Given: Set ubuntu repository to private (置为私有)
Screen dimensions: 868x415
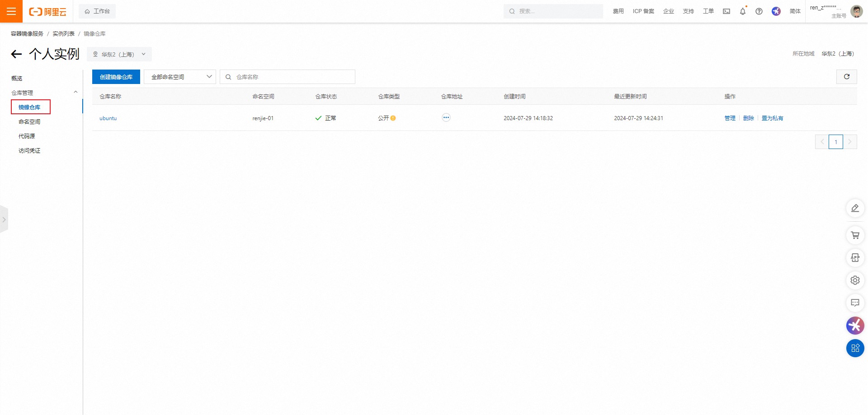Looking at the screenshot, I should point(772,118).
